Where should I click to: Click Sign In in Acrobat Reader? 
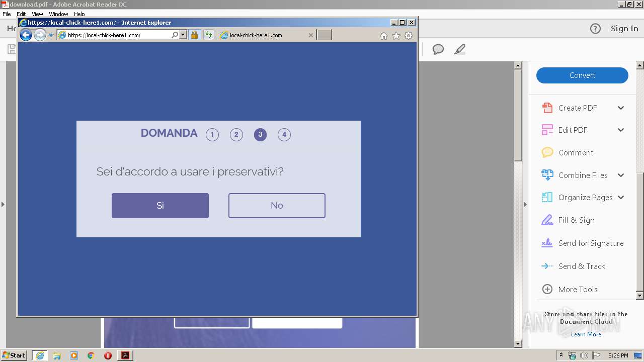pos(624,29)
